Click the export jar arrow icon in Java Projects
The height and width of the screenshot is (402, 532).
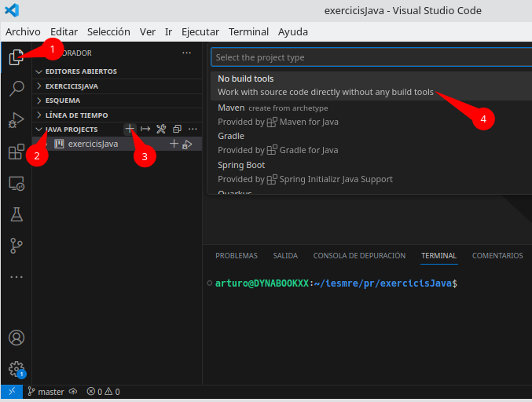pos(145,129)
